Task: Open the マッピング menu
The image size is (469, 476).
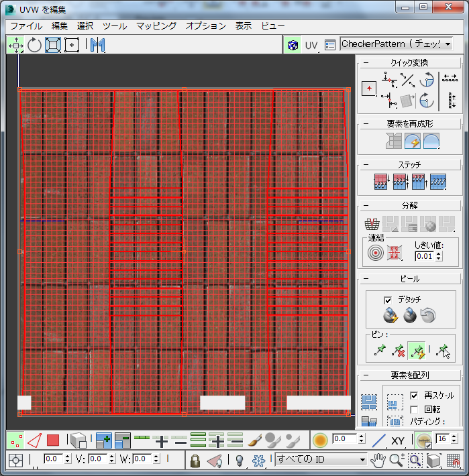Action: pos(156,26)
